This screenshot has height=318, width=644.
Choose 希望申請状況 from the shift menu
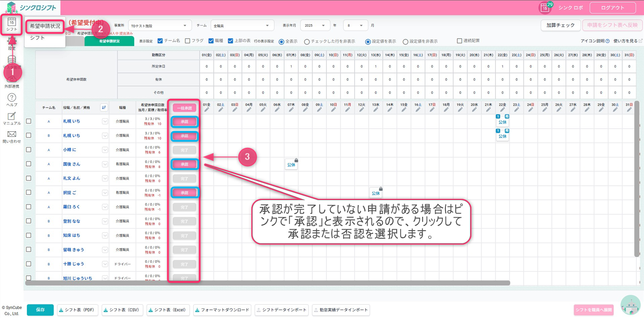click(45, 26)
